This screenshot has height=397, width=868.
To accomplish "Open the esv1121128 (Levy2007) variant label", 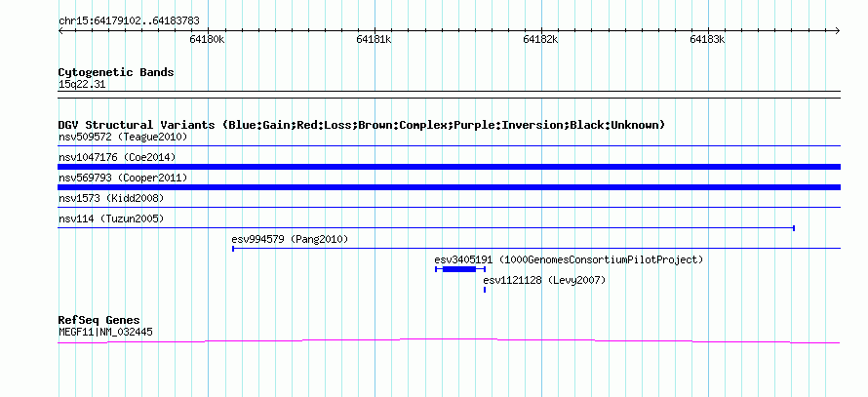I will pyautogui.click(x=544, y=280).
